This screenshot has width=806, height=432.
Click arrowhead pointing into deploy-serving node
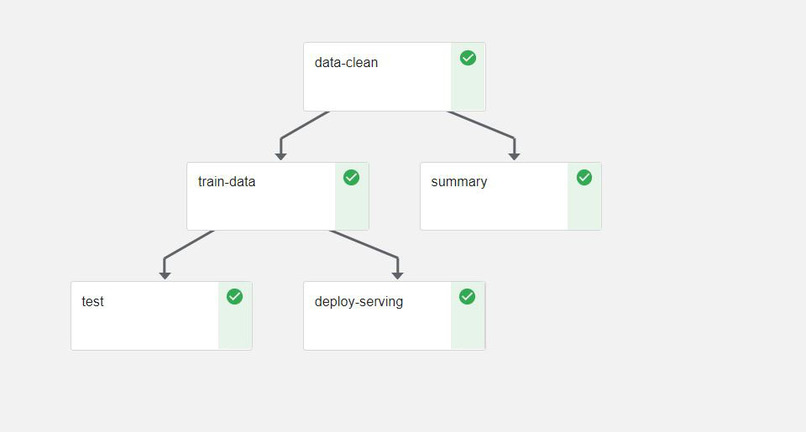click(397, 276)
